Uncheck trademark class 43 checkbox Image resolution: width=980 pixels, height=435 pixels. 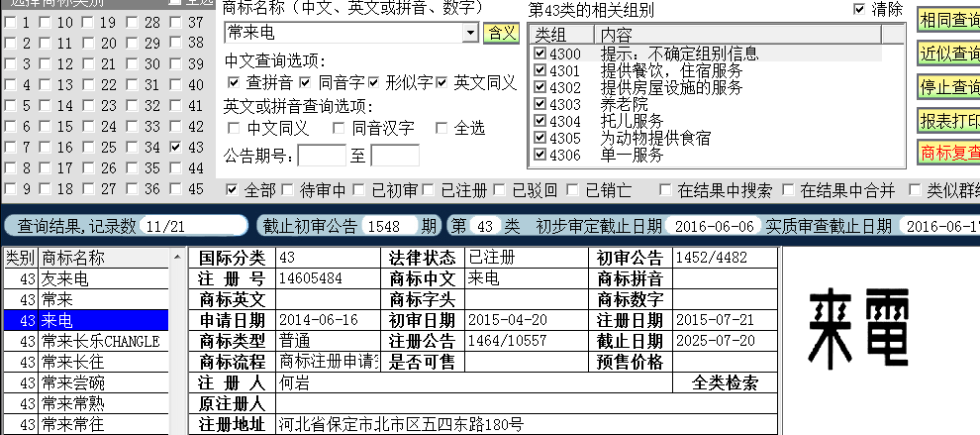175,147
